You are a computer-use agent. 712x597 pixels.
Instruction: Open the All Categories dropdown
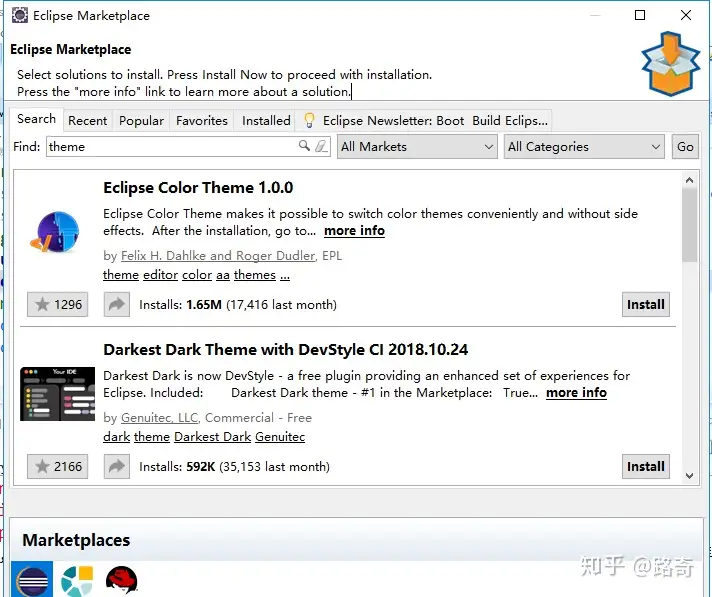pos(584,147)
